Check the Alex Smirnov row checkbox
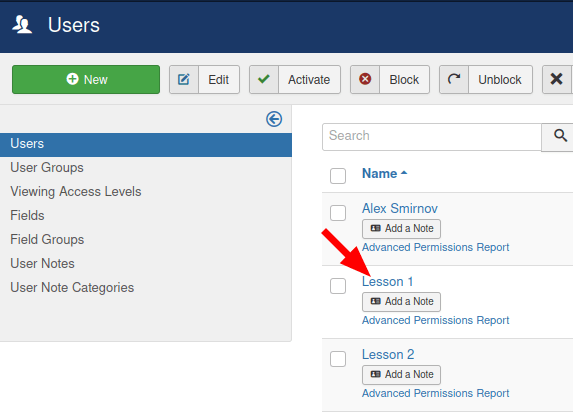573x412 pixels. [x=338, y=213]
